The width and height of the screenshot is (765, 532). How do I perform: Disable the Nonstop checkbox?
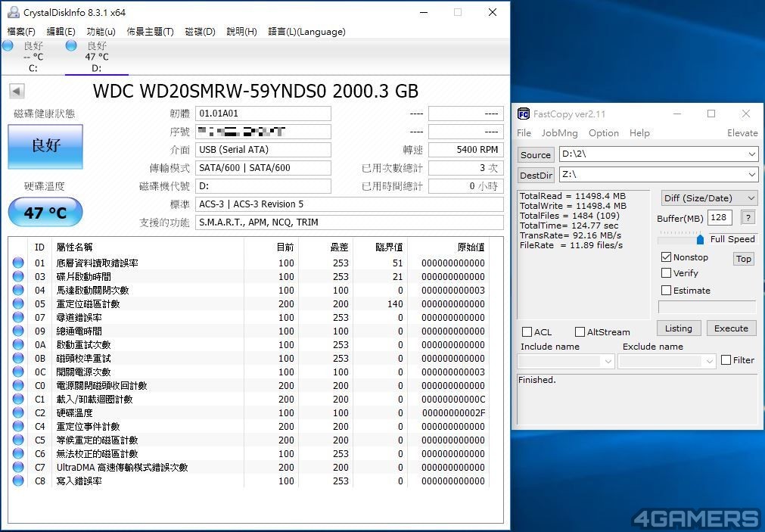point(666,257)
